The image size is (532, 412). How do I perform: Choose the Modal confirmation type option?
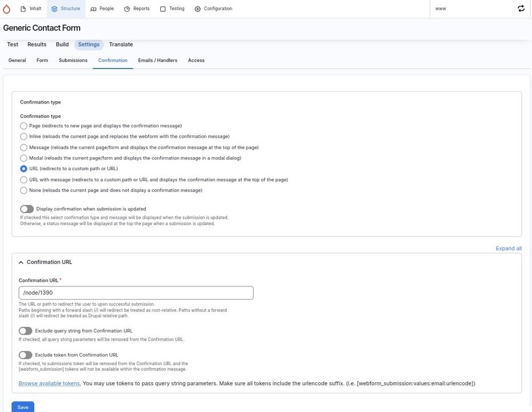click(23, 158)
